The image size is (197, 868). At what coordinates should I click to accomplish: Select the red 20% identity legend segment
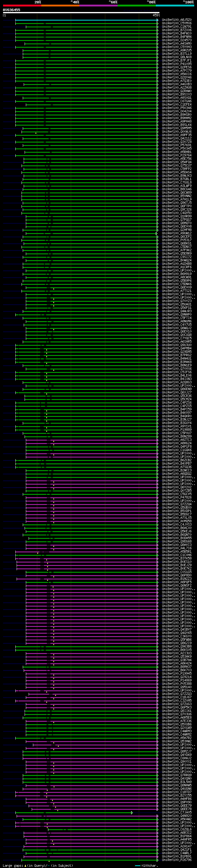pos(22,6)
